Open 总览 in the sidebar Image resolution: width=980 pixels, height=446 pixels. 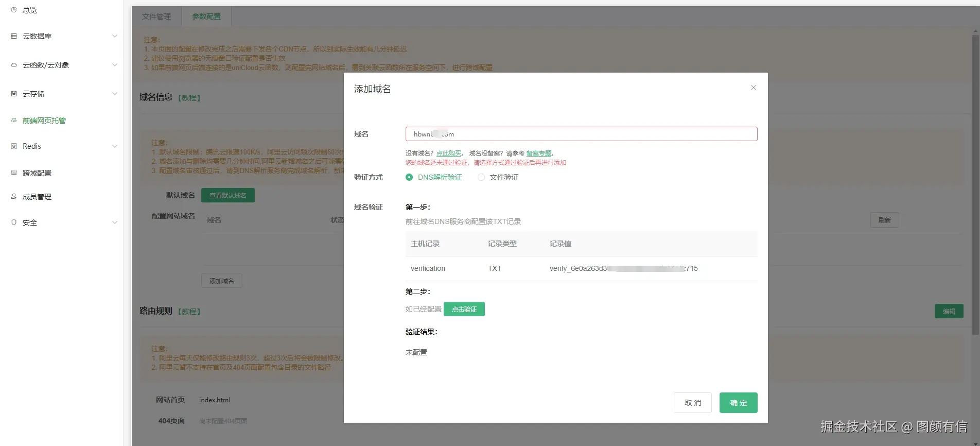pyautogui.click(x=30, y=10)
